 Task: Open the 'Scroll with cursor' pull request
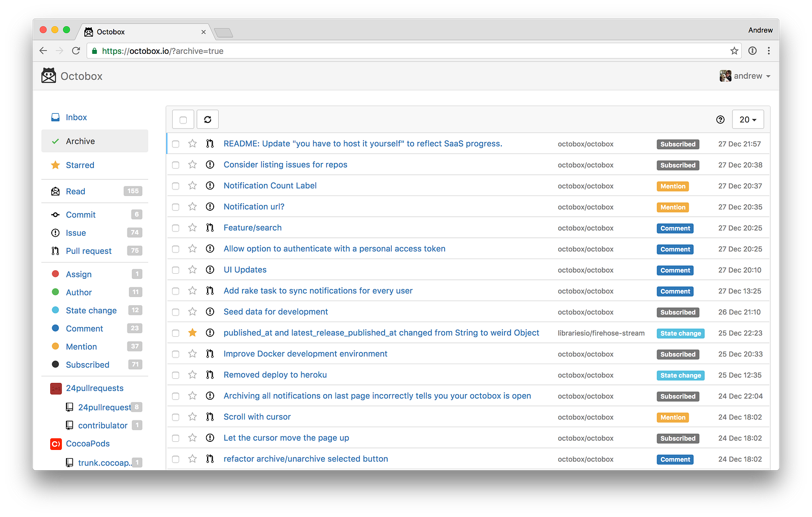[x=257, y=417]
